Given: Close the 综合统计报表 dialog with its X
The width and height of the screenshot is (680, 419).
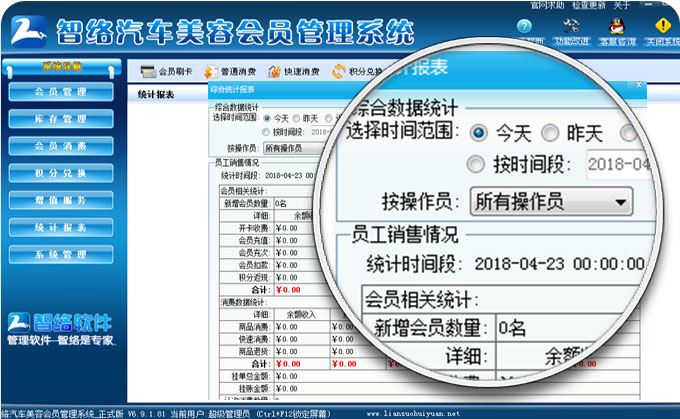Looking at the screenshot, I should [x=638, y=85].
